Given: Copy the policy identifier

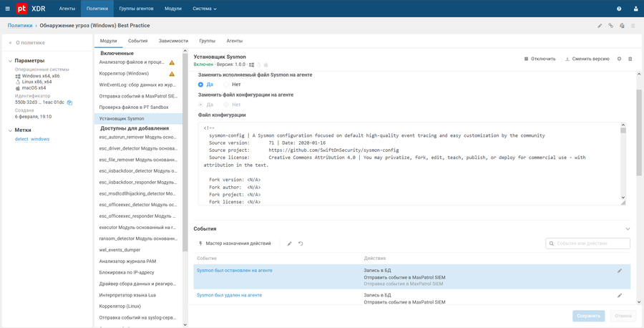Looking at the screenshot, I should click(69, 102).
